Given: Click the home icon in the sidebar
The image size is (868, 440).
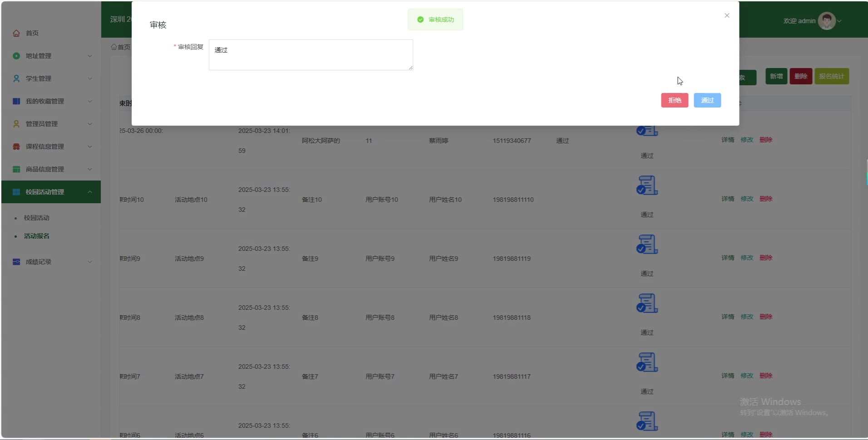Looking at the screenshot, I should (x=16, y=33).
